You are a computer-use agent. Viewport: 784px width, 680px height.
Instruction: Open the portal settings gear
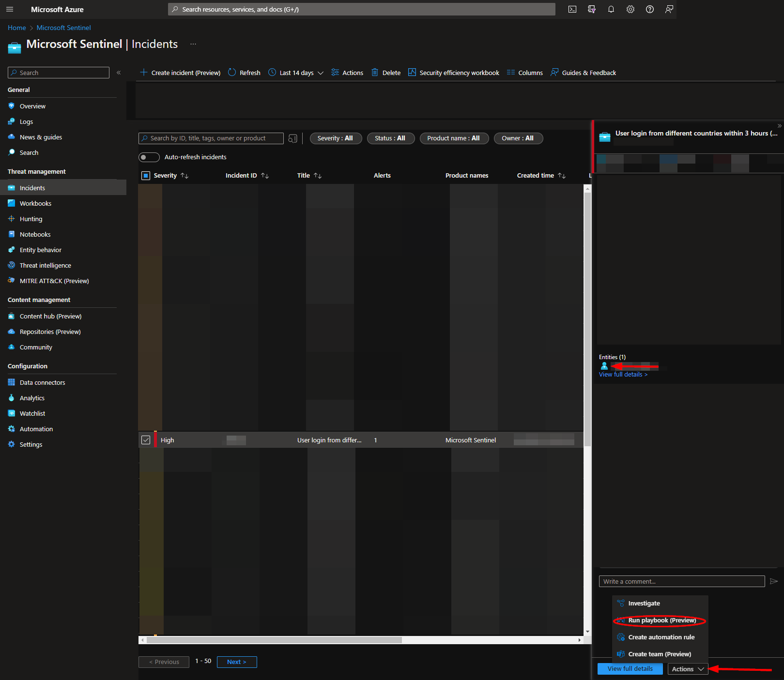point(630,9)
